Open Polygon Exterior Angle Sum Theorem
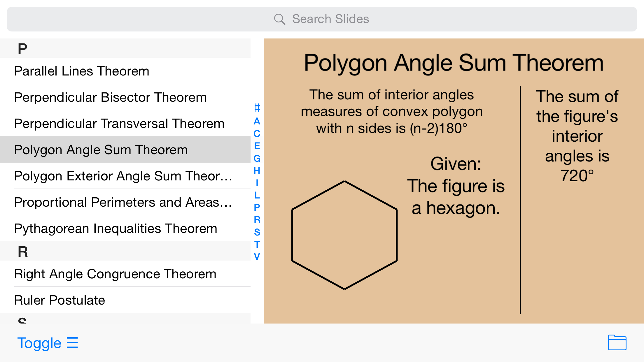The image size is (644, 362). click(123, 176)
